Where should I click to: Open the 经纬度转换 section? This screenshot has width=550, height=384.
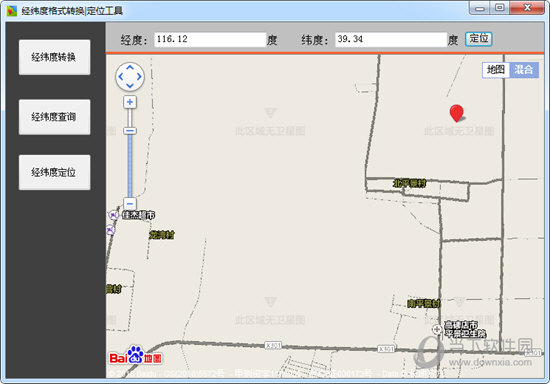coord(54,57)
